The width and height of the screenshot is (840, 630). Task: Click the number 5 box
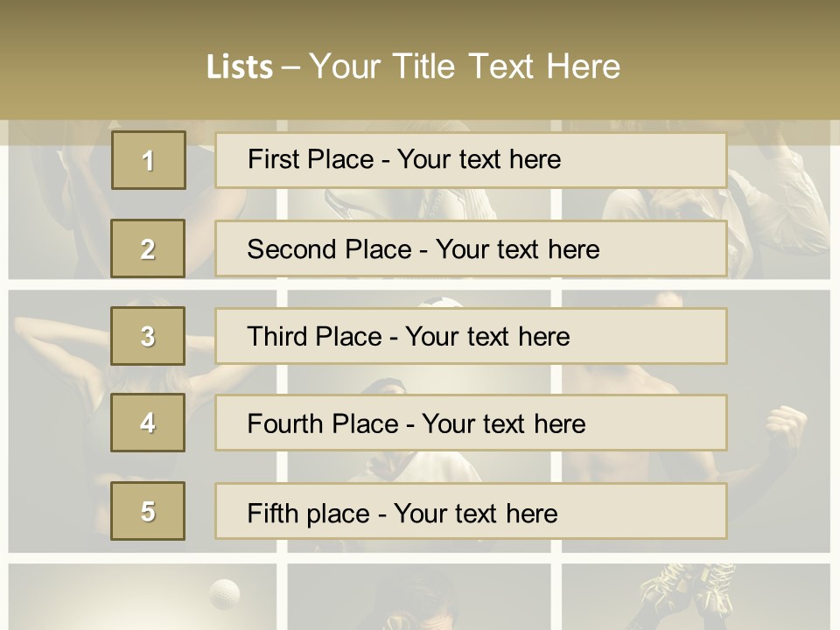(148, 511)
